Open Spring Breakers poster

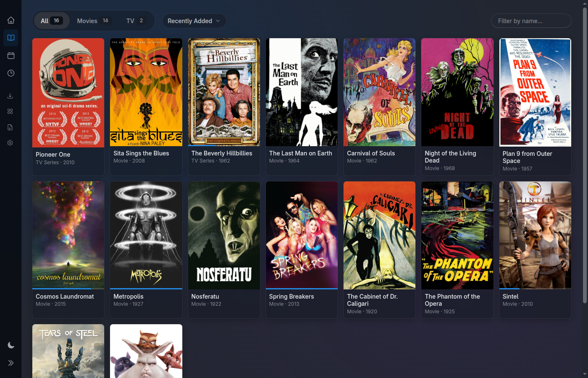302,235
